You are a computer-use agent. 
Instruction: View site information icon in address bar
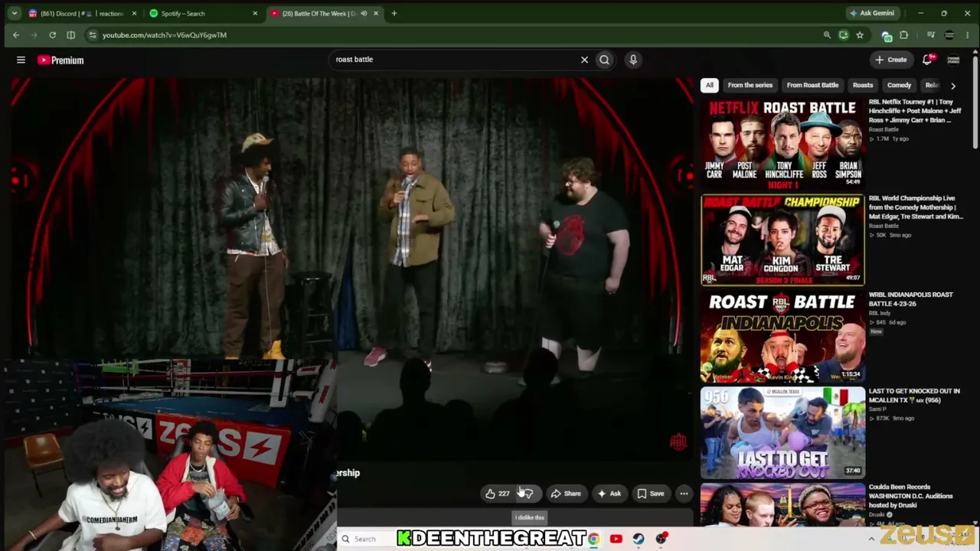[x=93, y=35]
